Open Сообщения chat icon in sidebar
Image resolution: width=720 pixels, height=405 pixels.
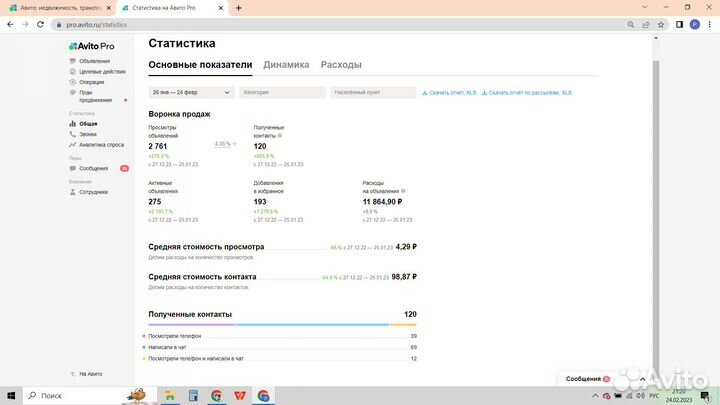pyautogui.click(x=73, y=169)
